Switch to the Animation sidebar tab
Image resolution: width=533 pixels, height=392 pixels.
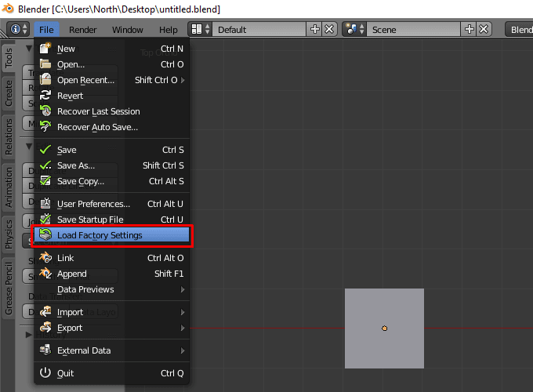pyautogui.click(x=9, y=187)
